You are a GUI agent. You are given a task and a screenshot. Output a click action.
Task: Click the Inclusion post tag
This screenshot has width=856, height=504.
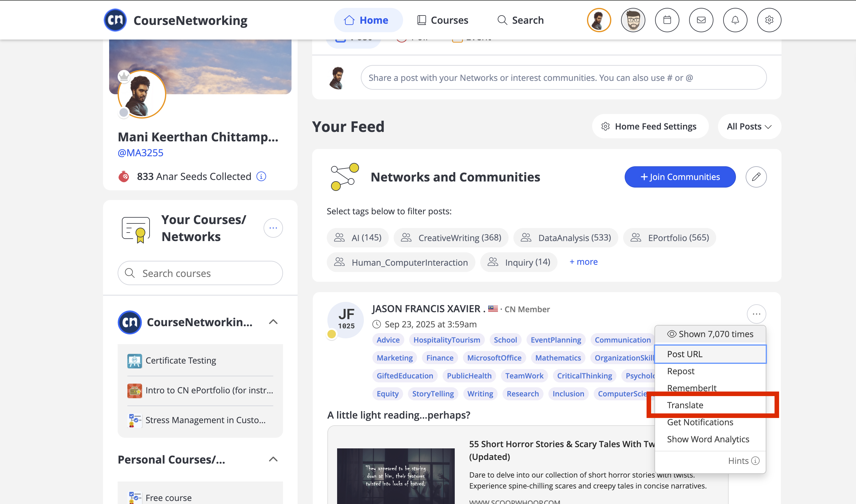pos(568,394)
